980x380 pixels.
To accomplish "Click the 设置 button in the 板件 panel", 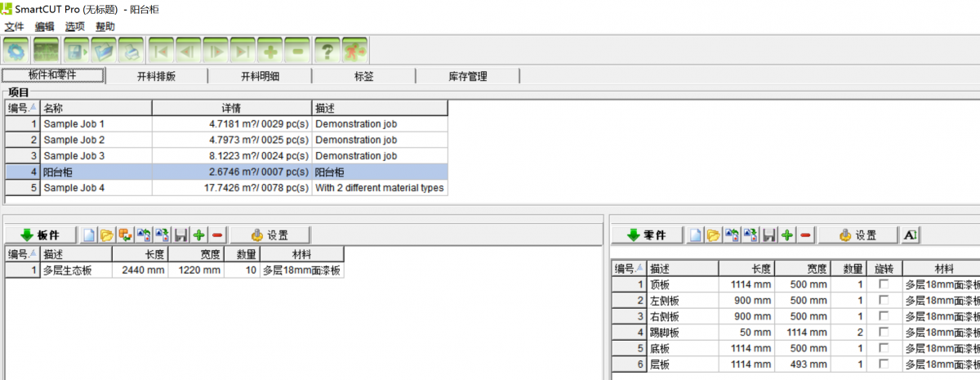I will tap(270, 235).
